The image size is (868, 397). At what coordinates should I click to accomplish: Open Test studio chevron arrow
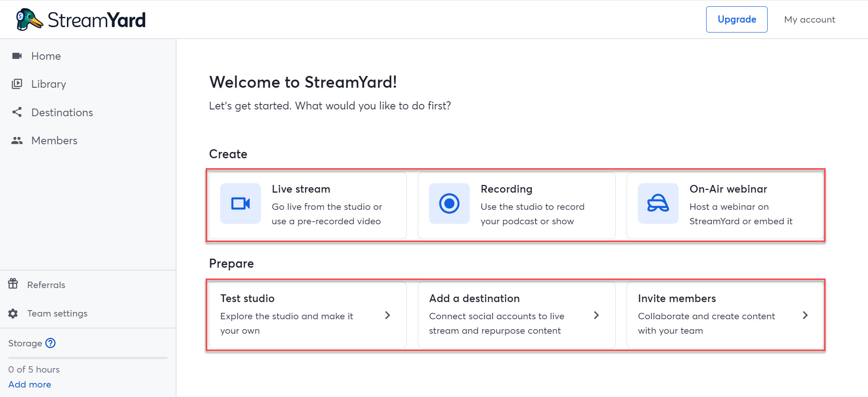click(x=387, y=315)
